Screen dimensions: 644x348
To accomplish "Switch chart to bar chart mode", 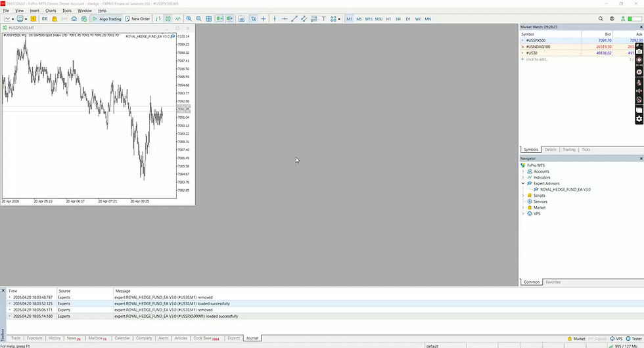I will [x=158, y=19].
